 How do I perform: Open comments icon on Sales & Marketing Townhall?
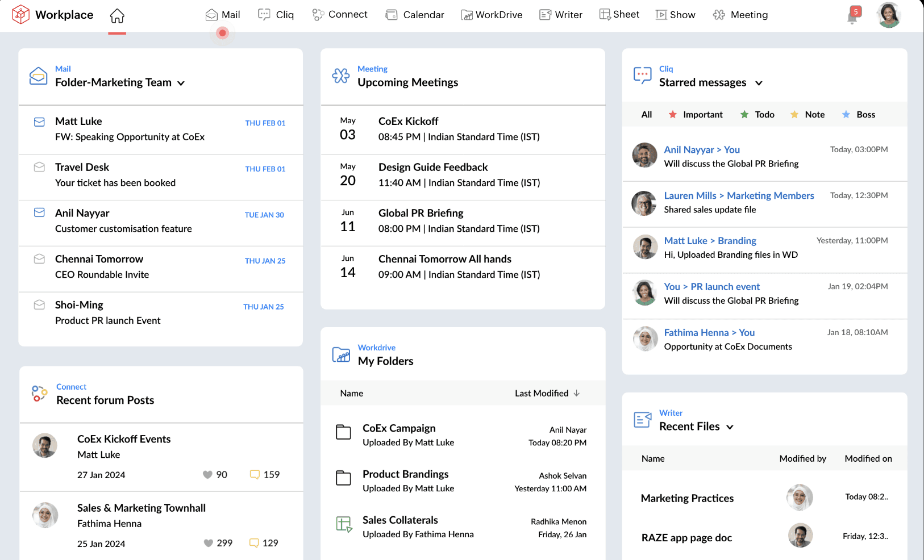254,543
